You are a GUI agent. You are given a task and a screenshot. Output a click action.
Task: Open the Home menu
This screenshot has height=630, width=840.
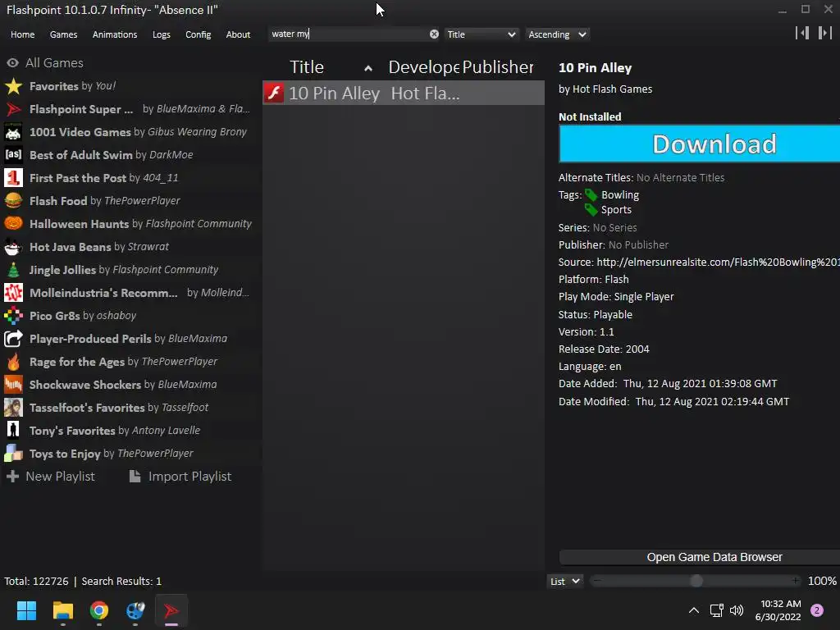coord(22,34)
